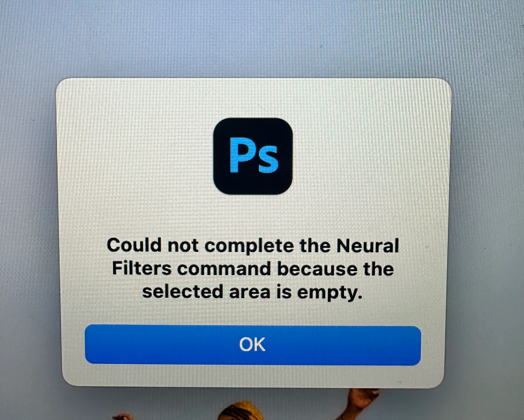Click the line reading "Filters command because the"

tap(253, 269)
